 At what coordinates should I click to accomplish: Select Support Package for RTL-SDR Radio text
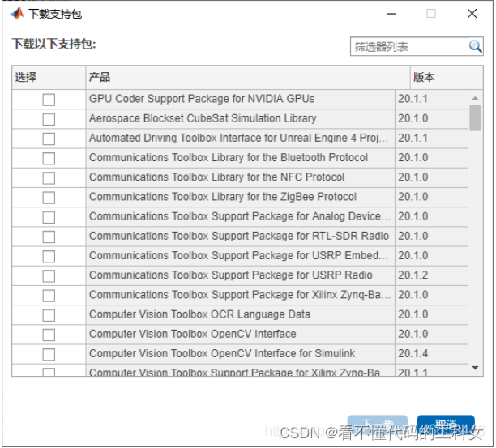pos(239,236)
